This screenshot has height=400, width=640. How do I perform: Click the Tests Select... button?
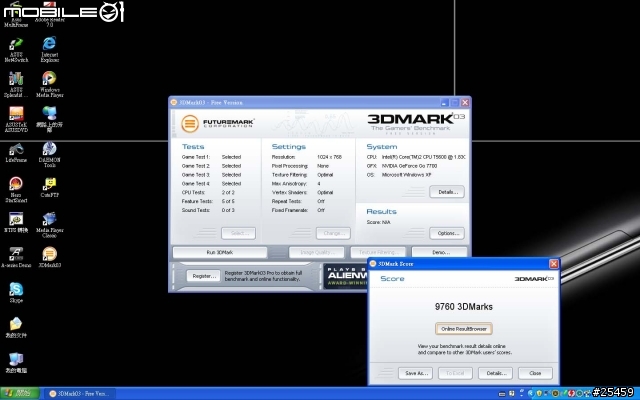pyautogui.click(x=238, y=233)
